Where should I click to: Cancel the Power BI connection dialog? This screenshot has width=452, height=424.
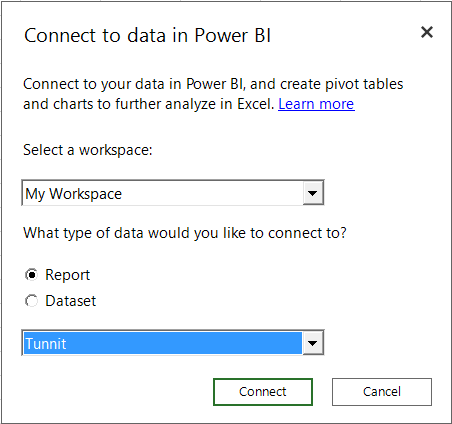(382, 392)
